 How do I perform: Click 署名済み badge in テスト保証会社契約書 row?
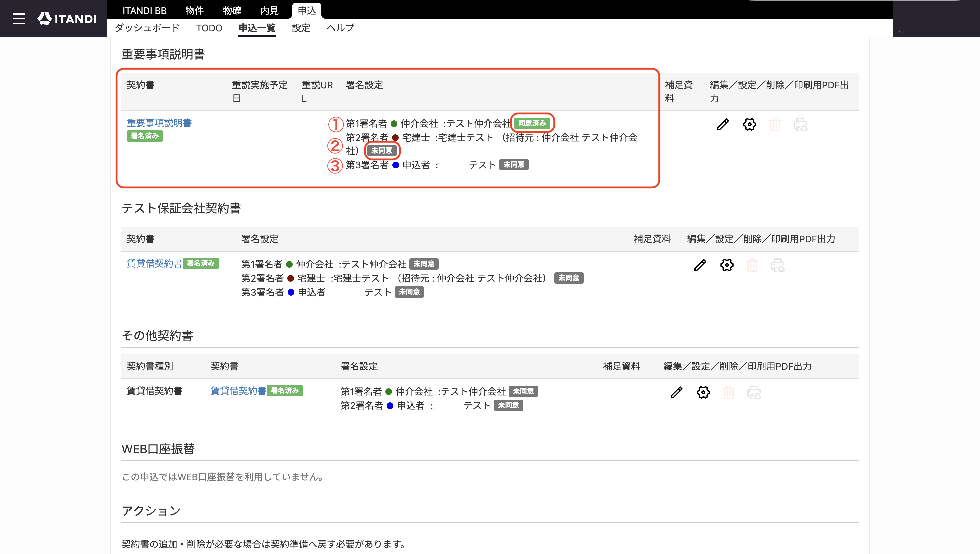[x=200, y=263]
